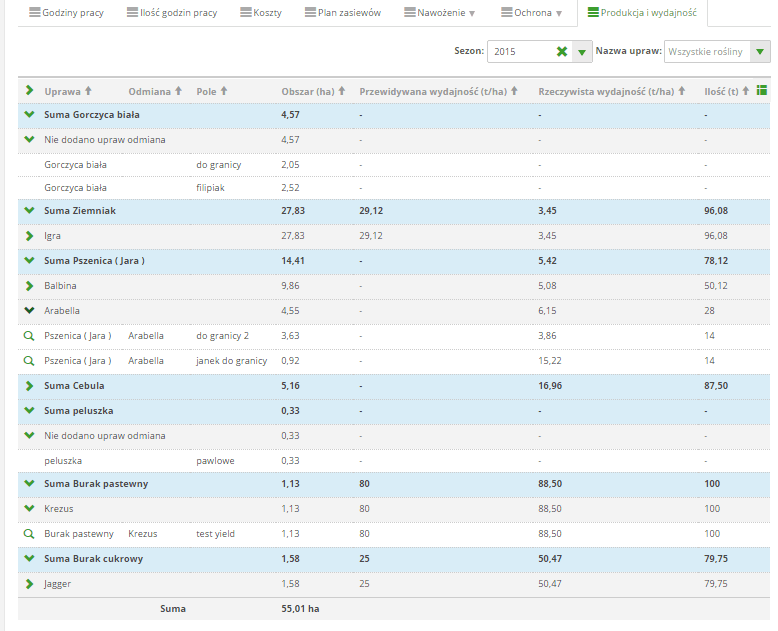
Task: Collapse the Suma Burak pastewny group
Action: [x=29, y=484]
